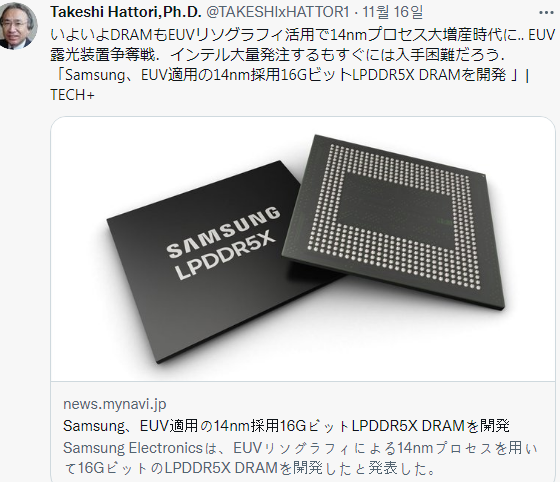Open the Samsung LPDDR5X chip preview image

coord(303,249)
